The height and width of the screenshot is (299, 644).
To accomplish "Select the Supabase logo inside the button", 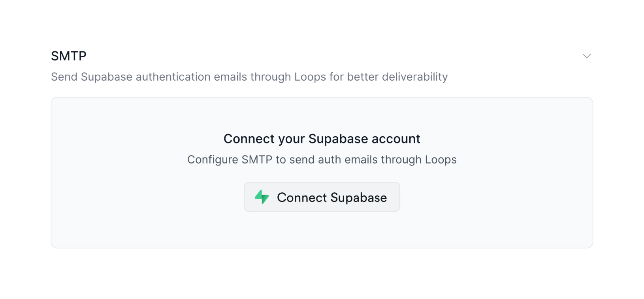I will coord(262,197).
